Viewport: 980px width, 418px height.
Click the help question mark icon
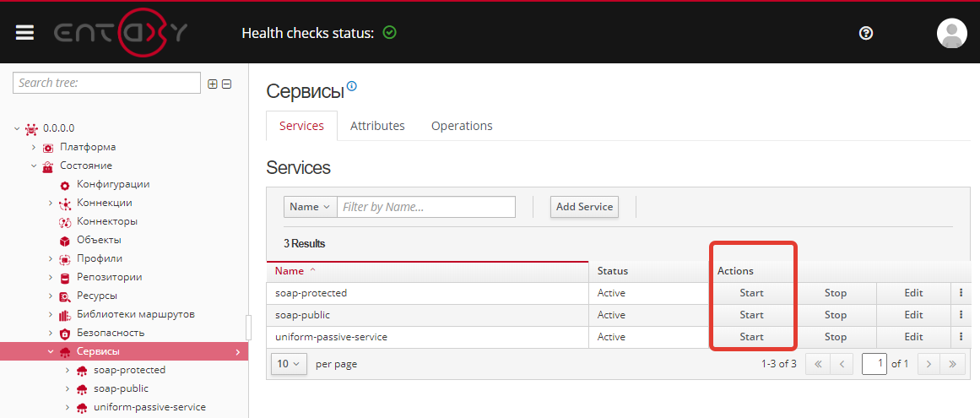[865, 33]
